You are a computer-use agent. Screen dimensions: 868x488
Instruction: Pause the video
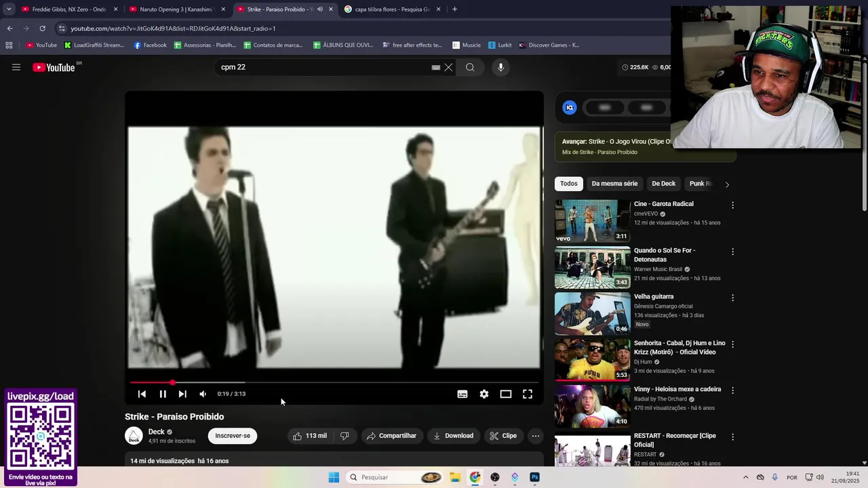(163, 394)
